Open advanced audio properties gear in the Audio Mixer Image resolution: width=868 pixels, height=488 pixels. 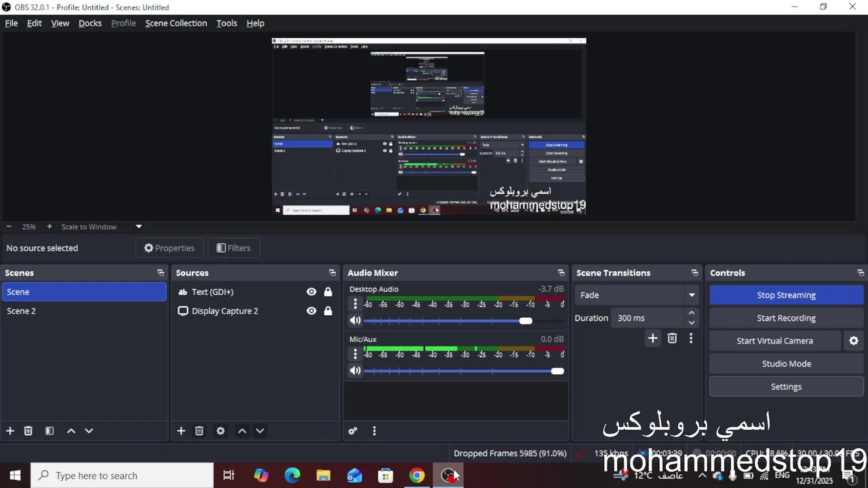(x=353, y=431)
